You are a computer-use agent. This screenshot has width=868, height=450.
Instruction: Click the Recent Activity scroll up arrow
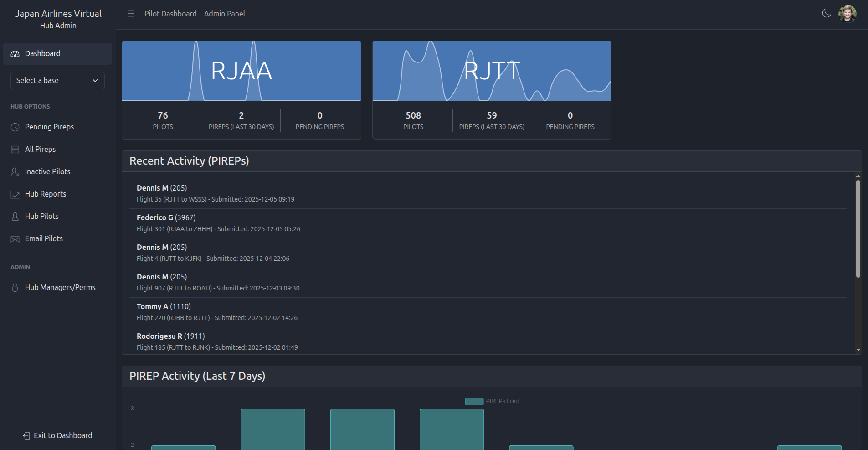click(x=858, y=176)
